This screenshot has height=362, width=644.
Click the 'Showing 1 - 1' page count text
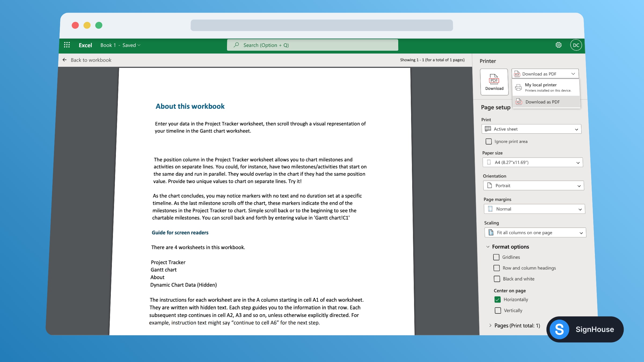(x=432, y=60)
